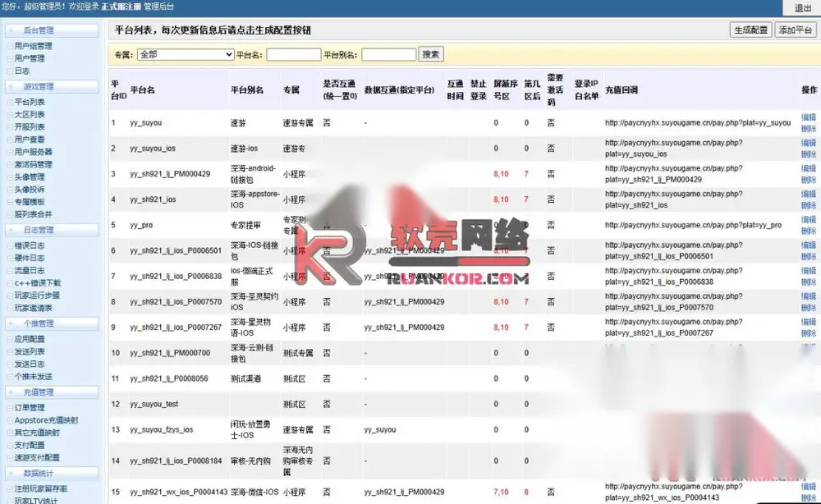Open 应用配置 under 个推管理
This screenshot has width=821, height=504.
(30, 339)
